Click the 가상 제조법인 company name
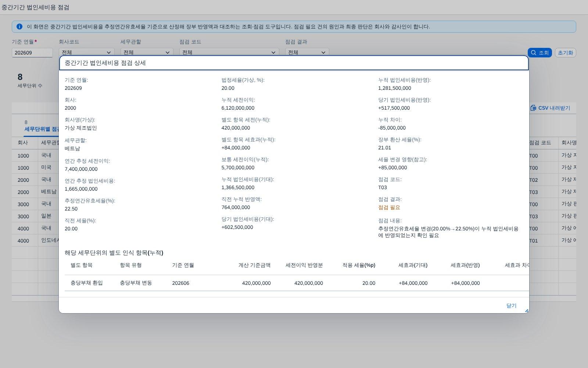This screenshot has width=588, height=368. 81,128
